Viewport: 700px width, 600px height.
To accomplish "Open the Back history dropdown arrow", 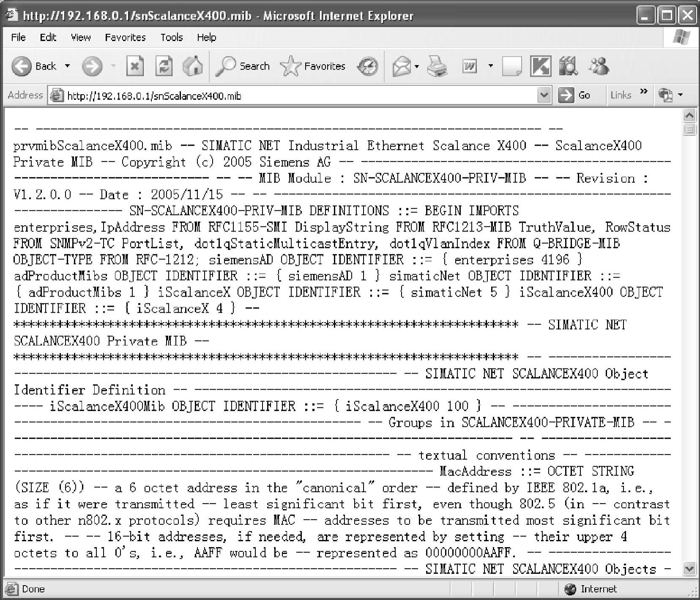I will [67, 66].
